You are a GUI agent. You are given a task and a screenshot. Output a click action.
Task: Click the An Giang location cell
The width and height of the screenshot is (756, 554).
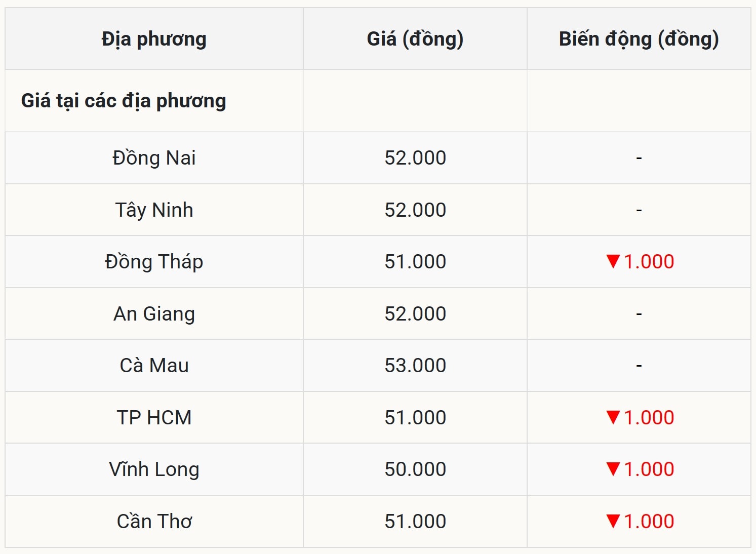point(154,314)
